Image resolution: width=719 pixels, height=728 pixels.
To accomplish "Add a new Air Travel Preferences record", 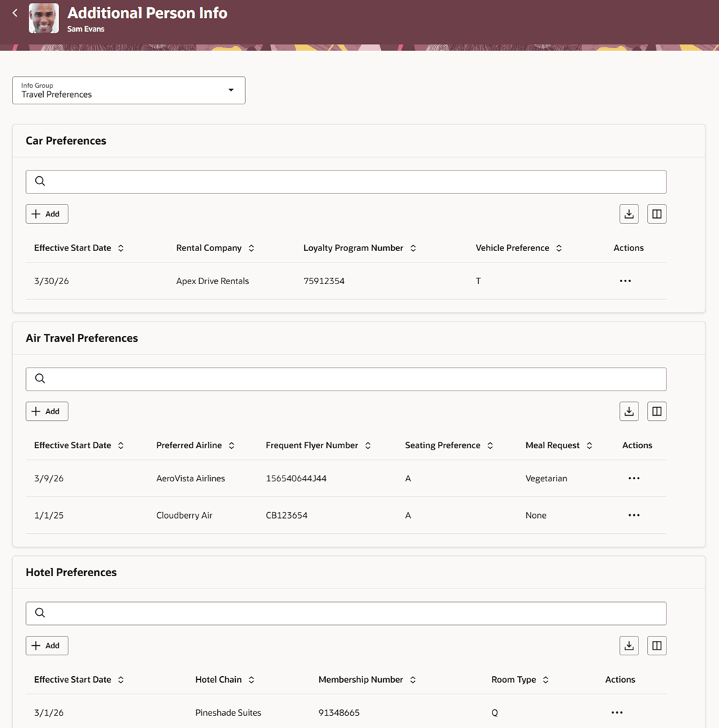I will pos(47,411).
